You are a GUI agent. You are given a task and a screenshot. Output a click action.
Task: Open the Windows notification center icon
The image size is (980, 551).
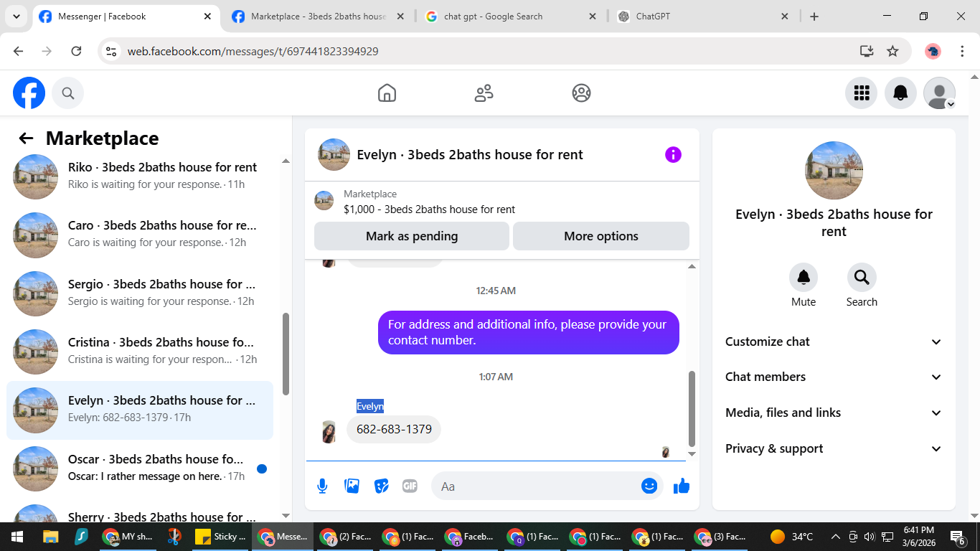click(x=958, y=537)
